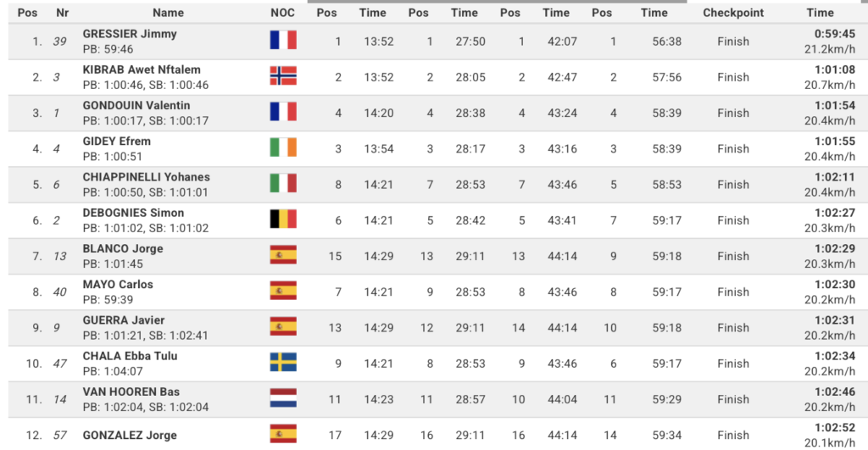Click finish time 0:59:45

[x=835, y=34]
